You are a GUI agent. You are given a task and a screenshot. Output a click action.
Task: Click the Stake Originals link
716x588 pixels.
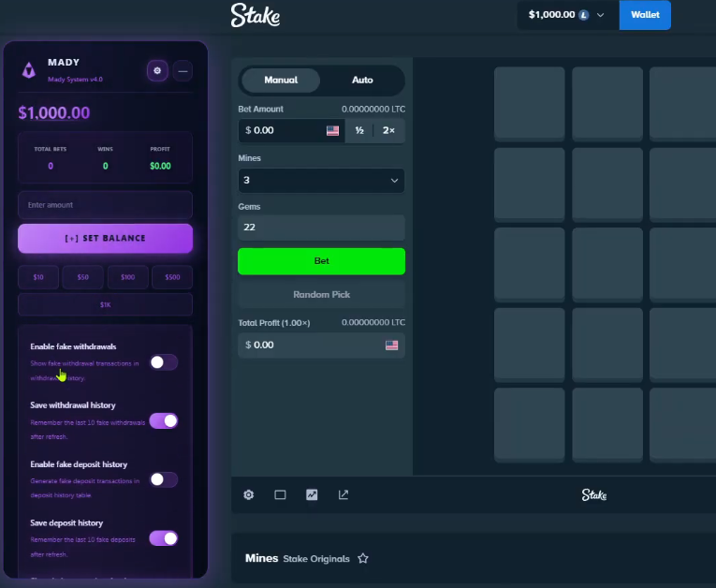point(316,559)
